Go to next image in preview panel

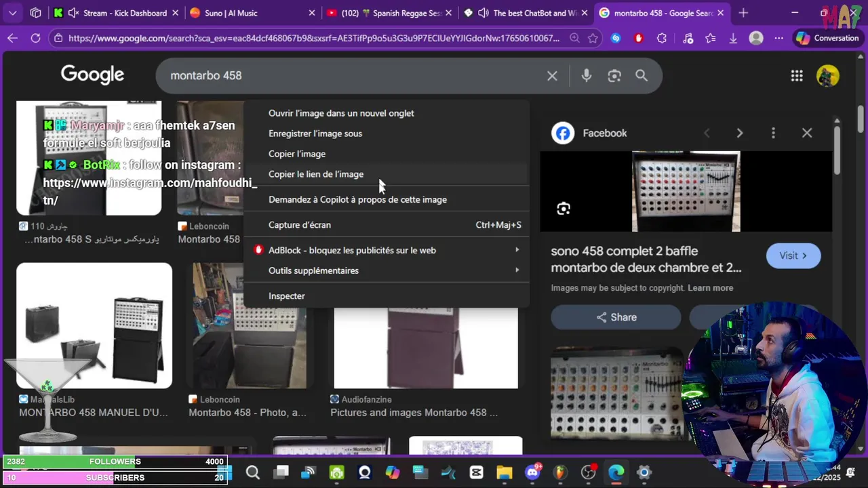[x=740, y=134]
